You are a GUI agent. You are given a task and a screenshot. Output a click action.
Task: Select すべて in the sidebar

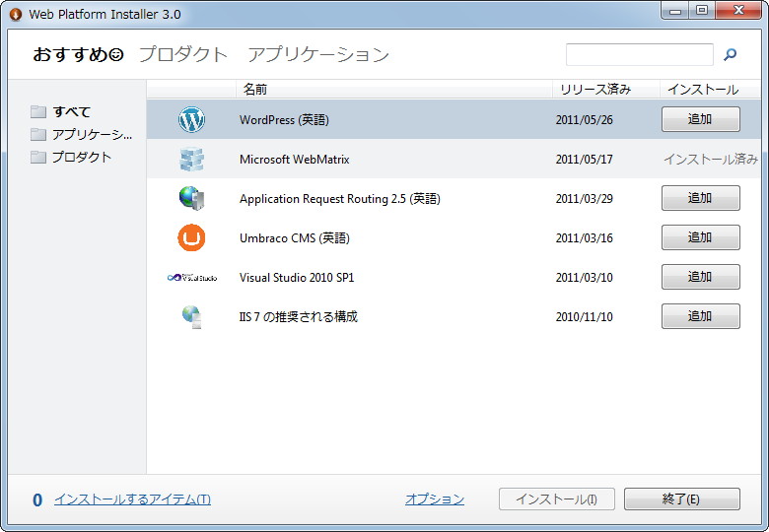[72, 111]
